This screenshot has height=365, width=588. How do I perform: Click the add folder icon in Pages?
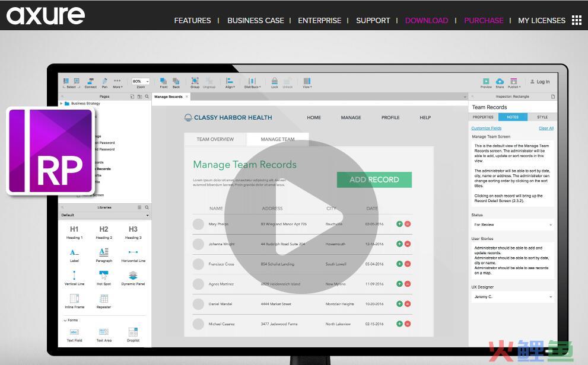tap(139, 97)
